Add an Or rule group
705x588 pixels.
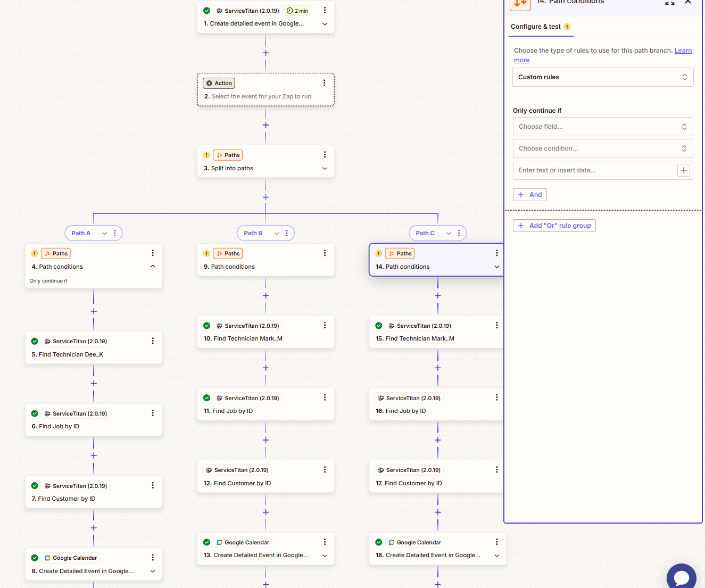(554, 226)
